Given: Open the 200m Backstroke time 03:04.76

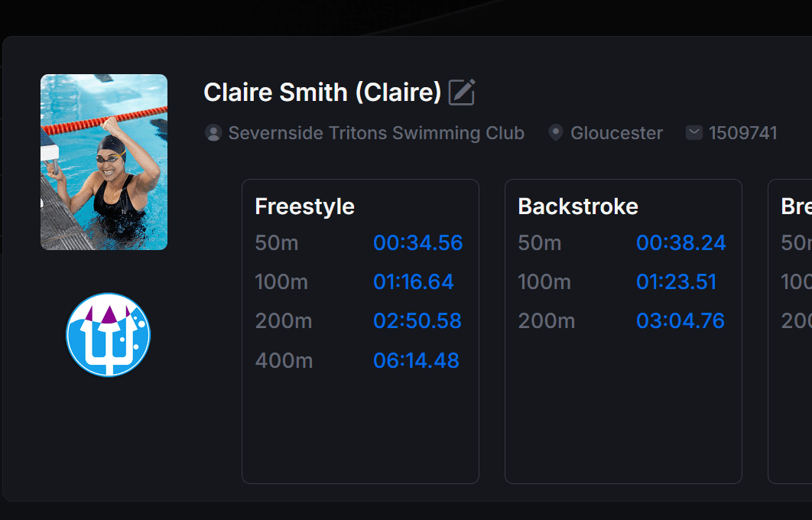Looking at the screenshot, I should (x=680, y=321).
